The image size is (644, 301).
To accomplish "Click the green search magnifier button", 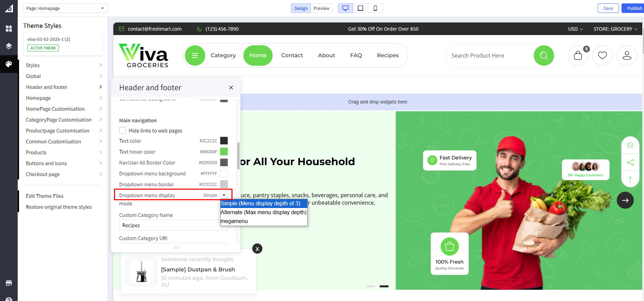I will coord(544,56).
